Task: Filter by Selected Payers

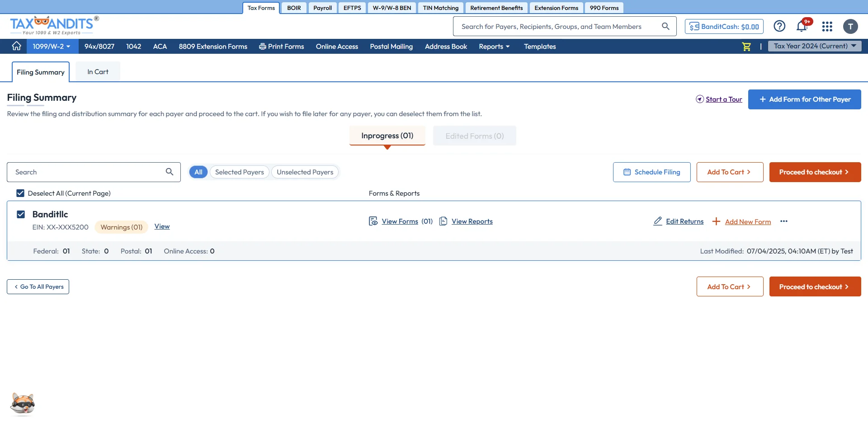Action: pyautogui.click(x=240, y=172)
